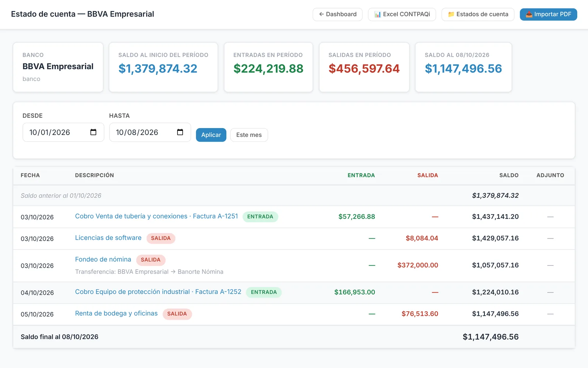The width and height of the screenshot is (588, 368).
Task: Click the FECHA column header
Action: pos(30,175)
